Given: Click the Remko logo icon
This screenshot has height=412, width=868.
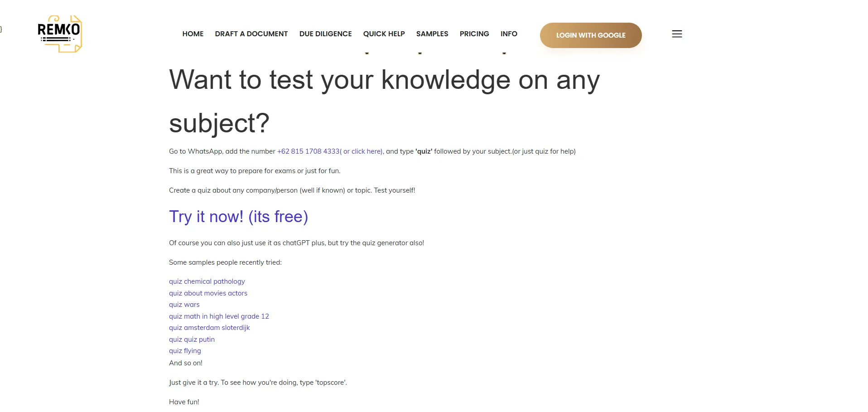Looking at the screenshot, I should point(59,34).
